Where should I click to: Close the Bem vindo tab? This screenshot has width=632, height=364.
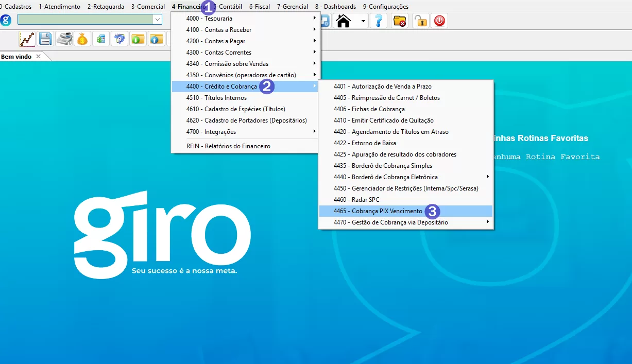coord(38,57)
